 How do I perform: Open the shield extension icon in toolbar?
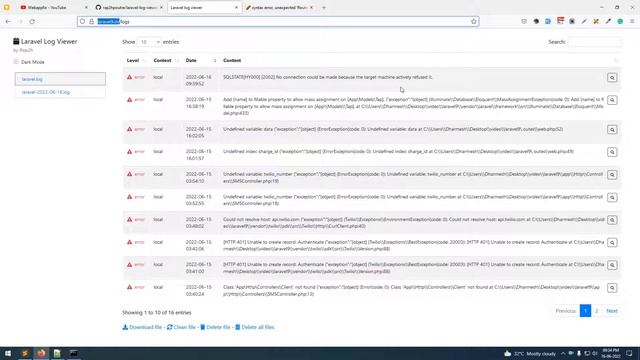tap(524, 21)
